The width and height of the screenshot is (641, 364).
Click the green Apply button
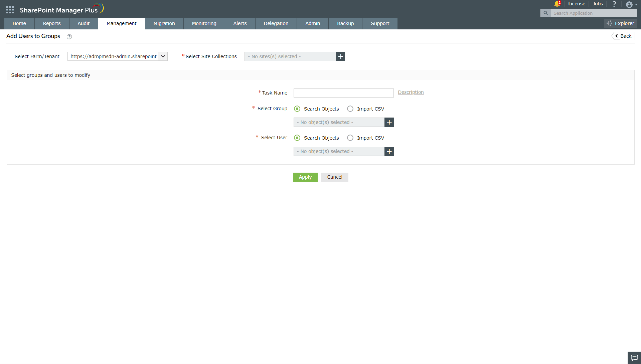click(x=305, y=177)
